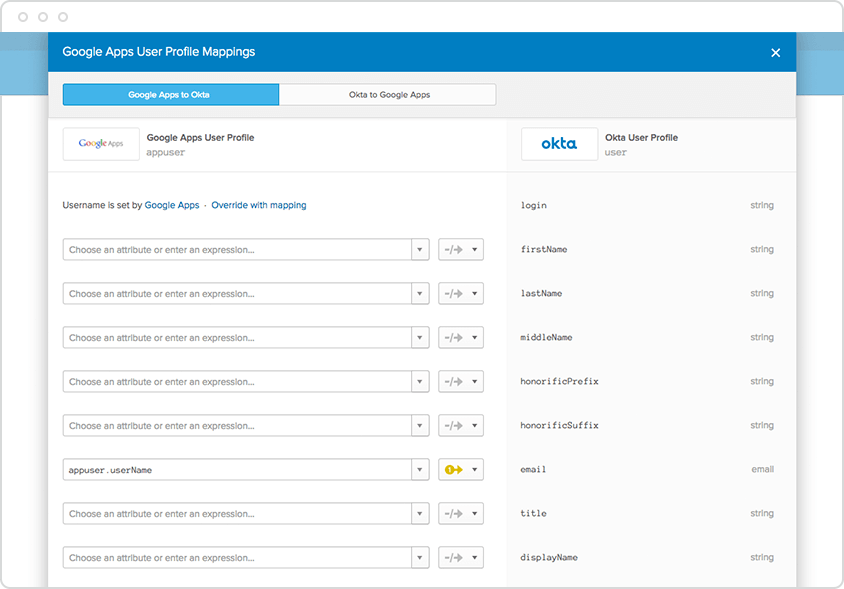
Task: Open the Google Apps link
Action: (x=172, y=205)
